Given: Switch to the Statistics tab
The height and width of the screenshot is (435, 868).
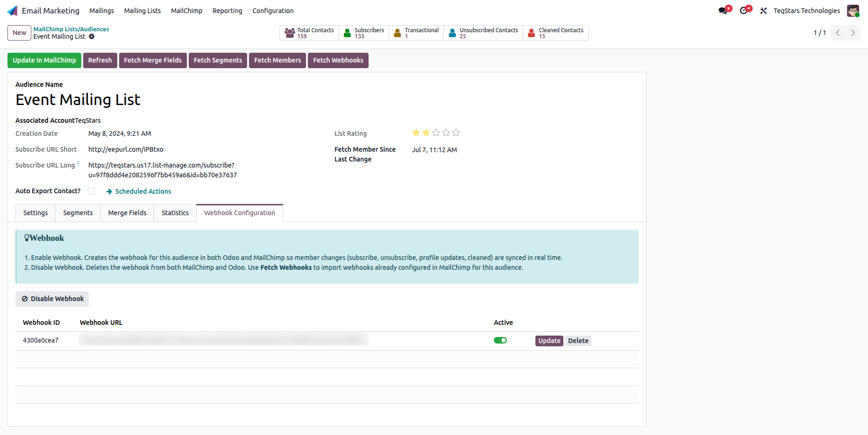Looking at the screenshot, I should point(175,213).
